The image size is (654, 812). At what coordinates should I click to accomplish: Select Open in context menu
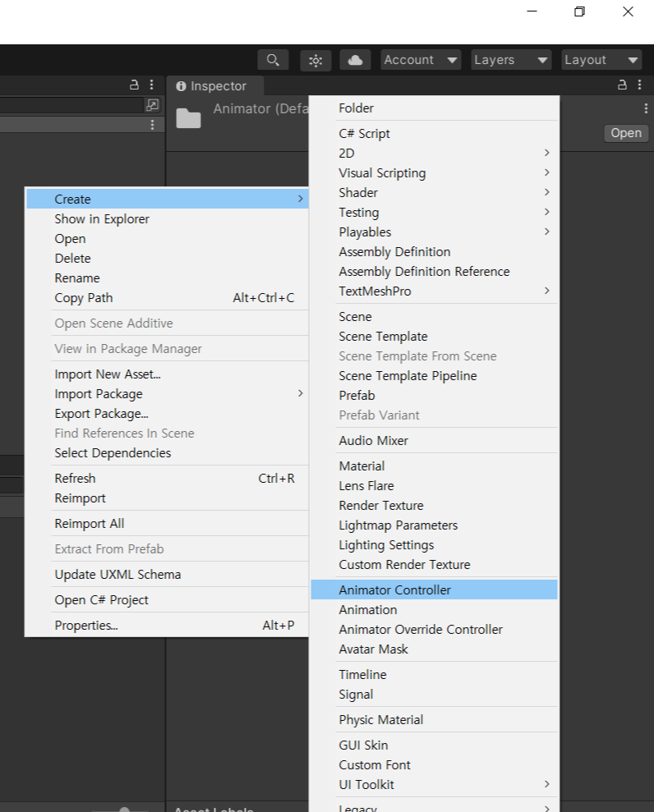168,239
